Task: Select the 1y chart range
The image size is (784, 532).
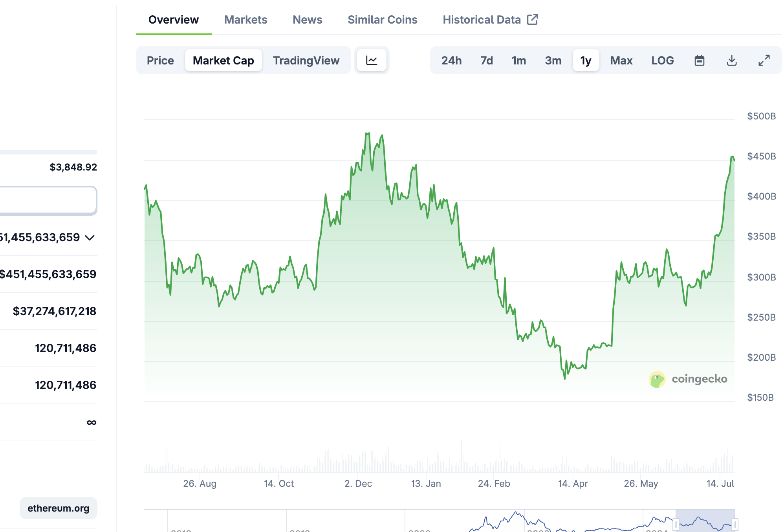Action: click(x=586, y=60)
